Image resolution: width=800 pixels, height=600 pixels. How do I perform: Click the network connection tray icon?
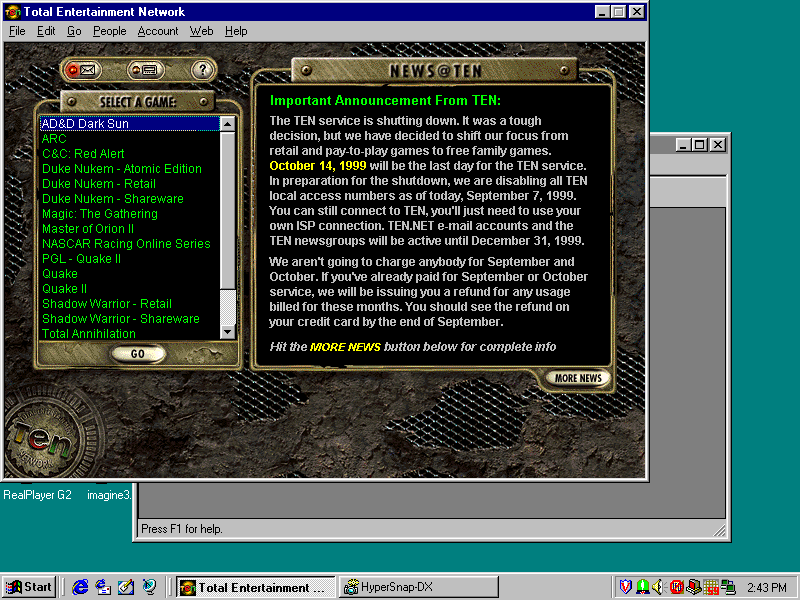[x=728, y=587]
